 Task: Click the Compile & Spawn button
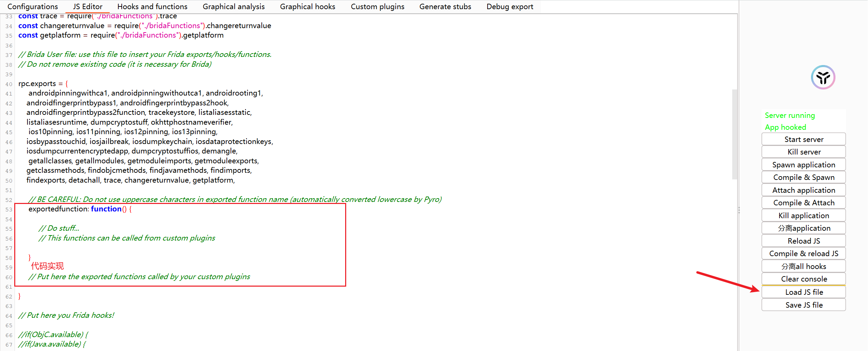[804, 177]
